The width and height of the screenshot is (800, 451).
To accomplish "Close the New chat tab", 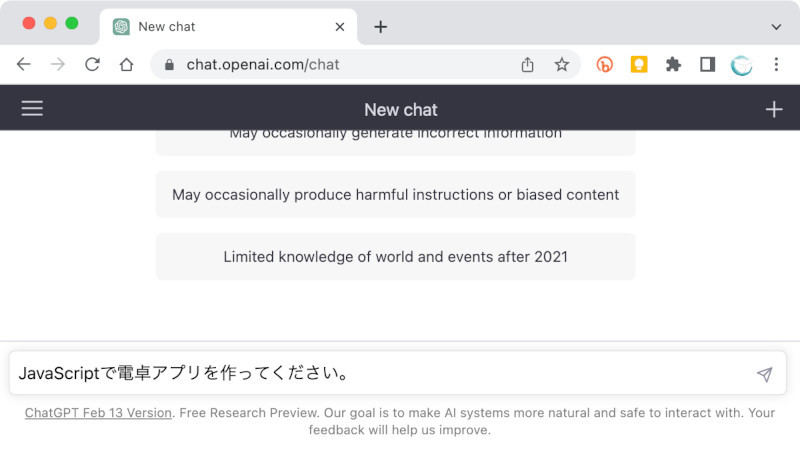I will (341, 27).
